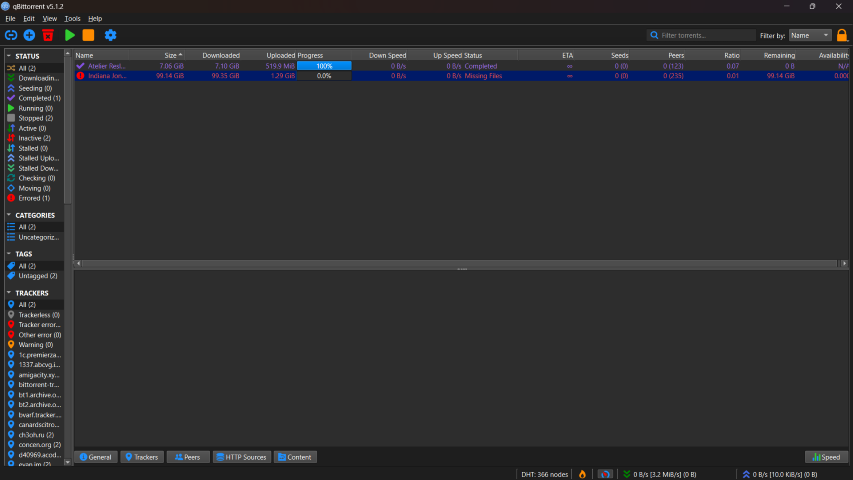This screenshot has width=853, height=480.
Task: Switch to the Peers tab
Action: [x=188, y=457]
